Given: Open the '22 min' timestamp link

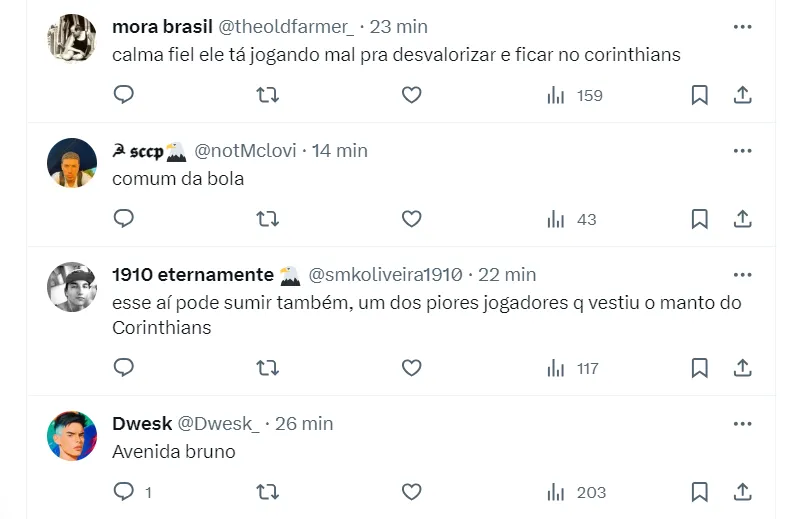Looking at the screenshot, I should pos(507,275).
